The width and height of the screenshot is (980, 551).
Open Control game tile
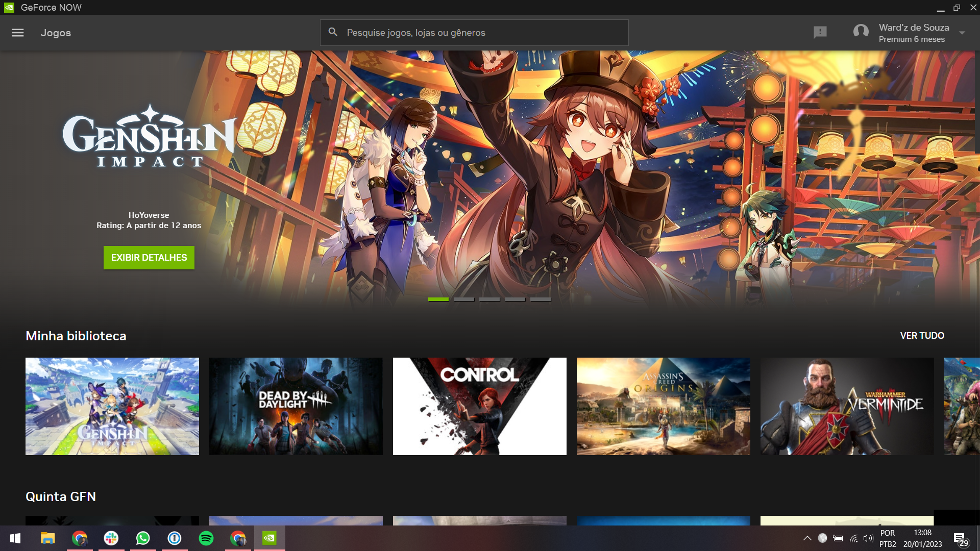point(480,406)
